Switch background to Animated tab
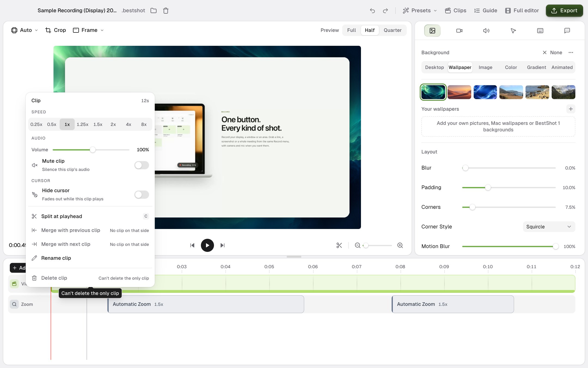The height and width of the screenshot is (368, 588). tap(562, 67)
